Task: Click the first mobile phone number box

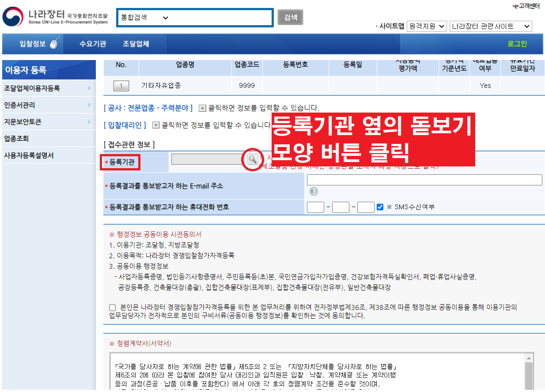Action: 315,207
